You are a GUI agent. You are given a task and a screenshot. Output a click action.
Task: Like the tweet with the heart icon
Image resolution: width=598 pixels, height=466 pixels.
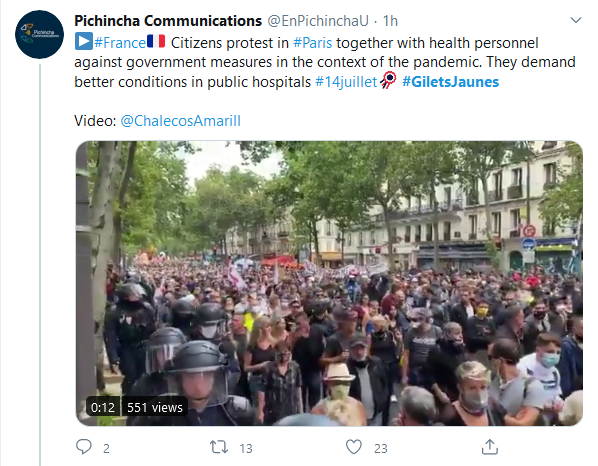point(354,447)
